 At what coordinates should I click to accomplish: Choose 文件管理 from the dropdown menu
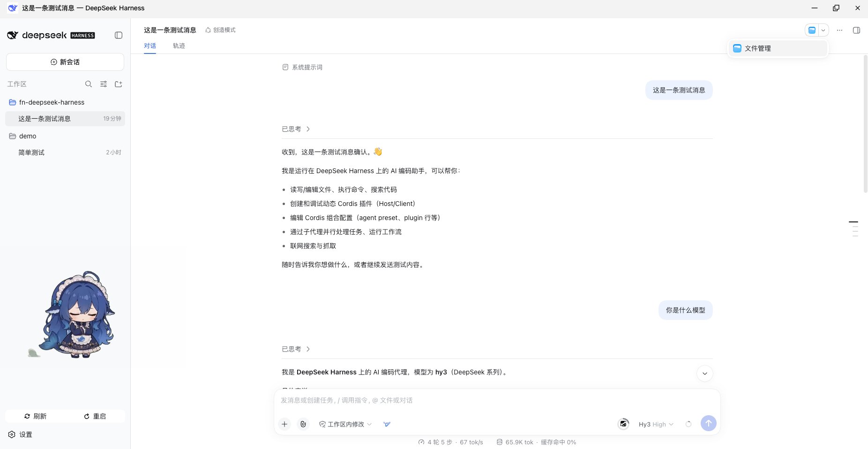coord(778,48)
